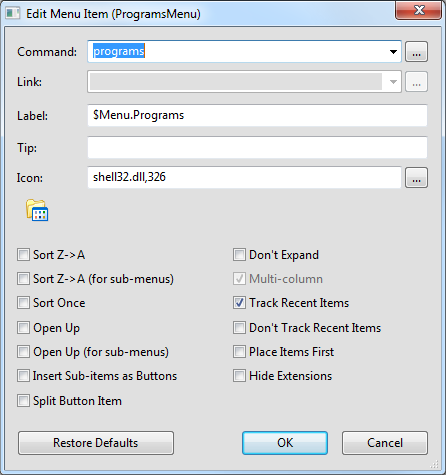Toggle the Don't Expand option
The width and height of the screenshot is (446, 475).
tap(239, 255)
